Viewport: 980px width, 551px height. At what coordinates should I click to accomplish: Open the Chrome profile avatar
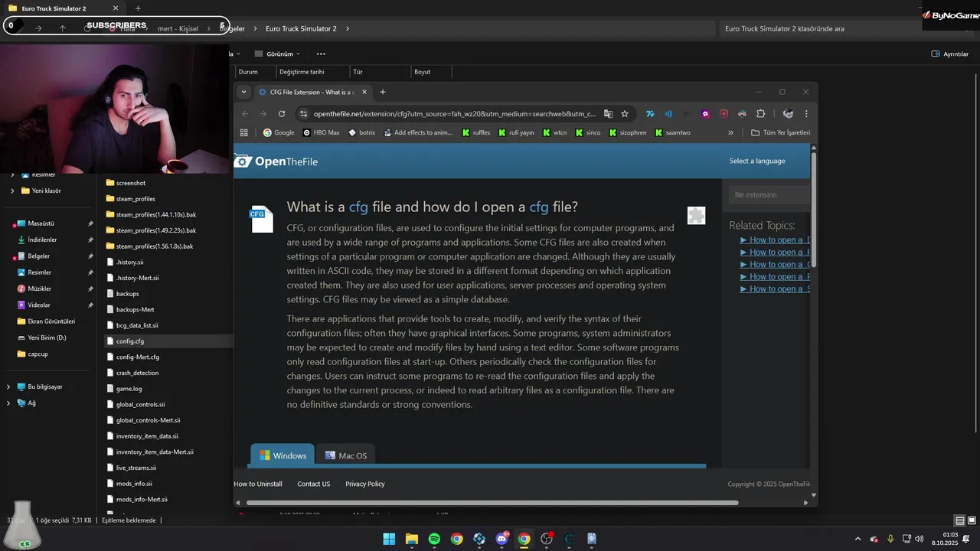pyautogui.click(x=788, y=114)
